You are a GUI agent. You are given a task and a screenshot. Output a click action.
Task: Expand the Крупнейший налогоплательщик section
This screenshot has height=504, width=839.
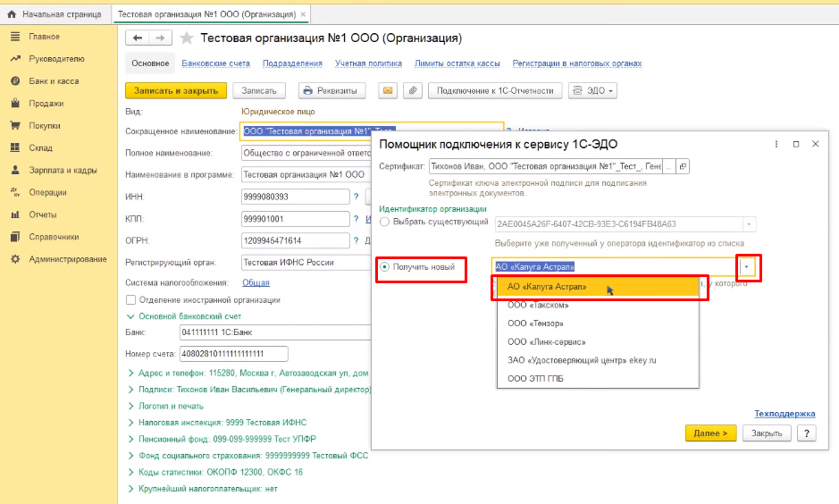pyautogui.click(x=130, y=489)
